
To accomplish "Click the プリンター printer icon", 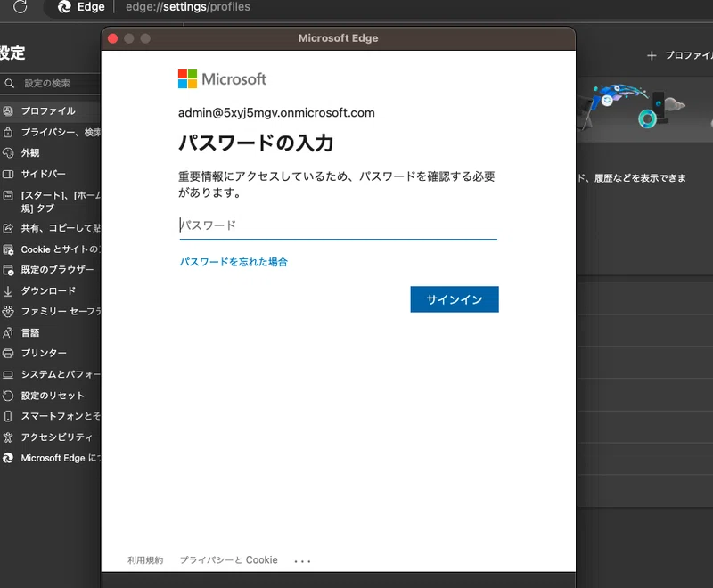I will [x=8, y=353].
